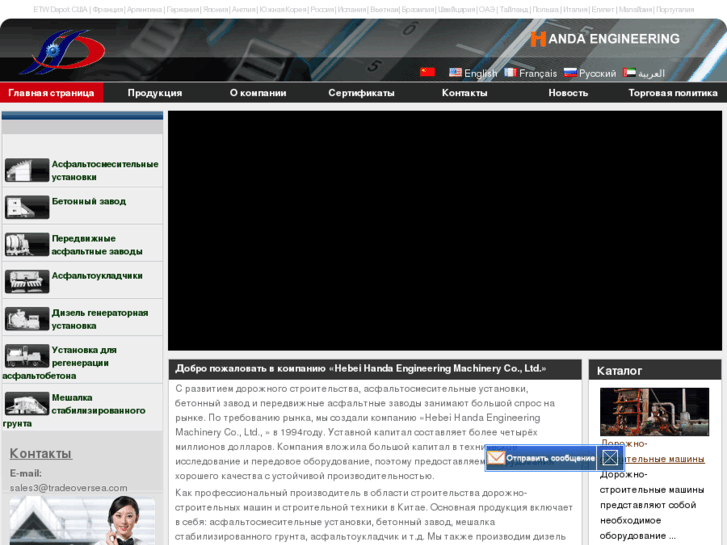
Task: Switch to the Chinese flag language
Action: (x=427, y=72)
